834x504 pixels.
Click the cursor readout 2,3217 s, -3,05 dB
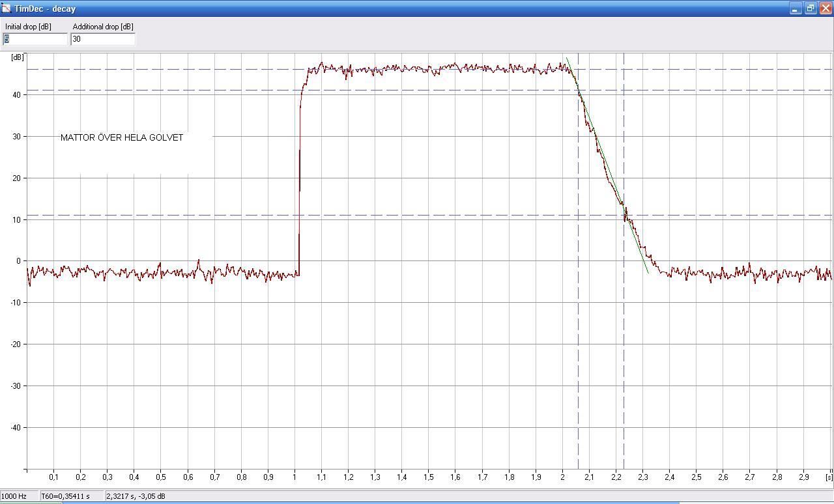tap(136, 496)
